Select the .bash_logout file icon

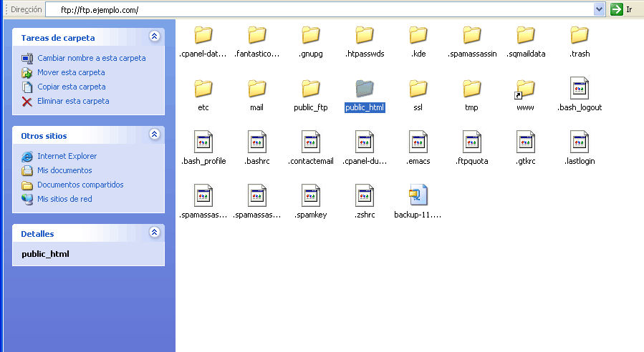[x=580, y=88]
